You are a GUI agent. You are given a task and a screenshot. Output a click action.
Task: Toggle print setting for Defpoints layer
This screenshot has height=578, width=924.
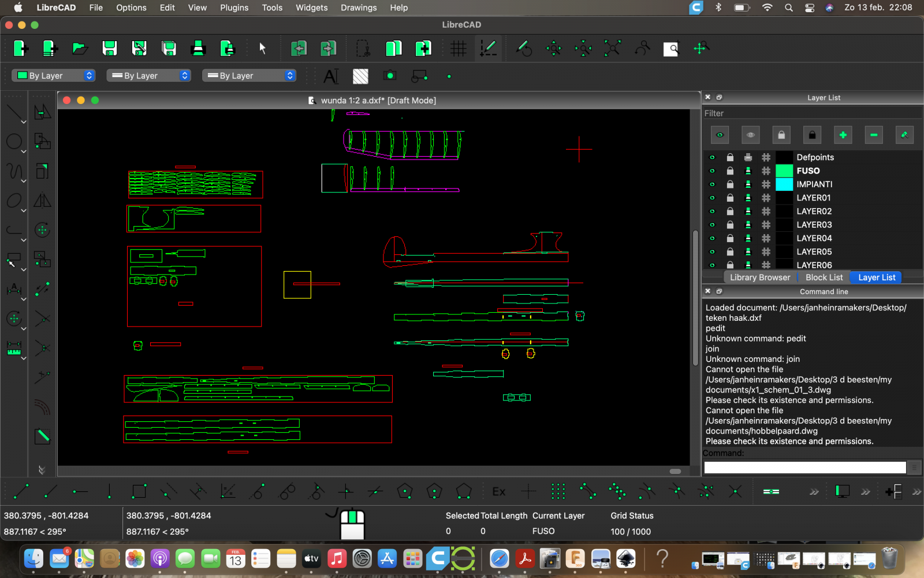pos(748,157)
